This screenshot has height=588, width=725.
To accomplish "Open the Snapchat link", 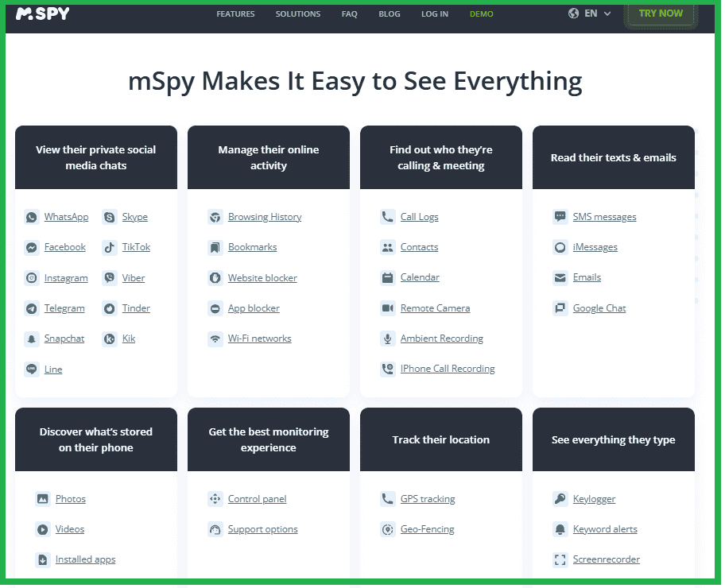I will [x=64, y=338].
